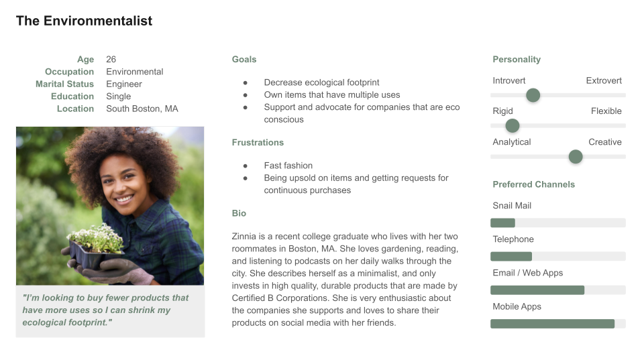Click the 'Fast fashion' bullet item
This screenshot has width=644, height=362.
[x=288, y=166]
